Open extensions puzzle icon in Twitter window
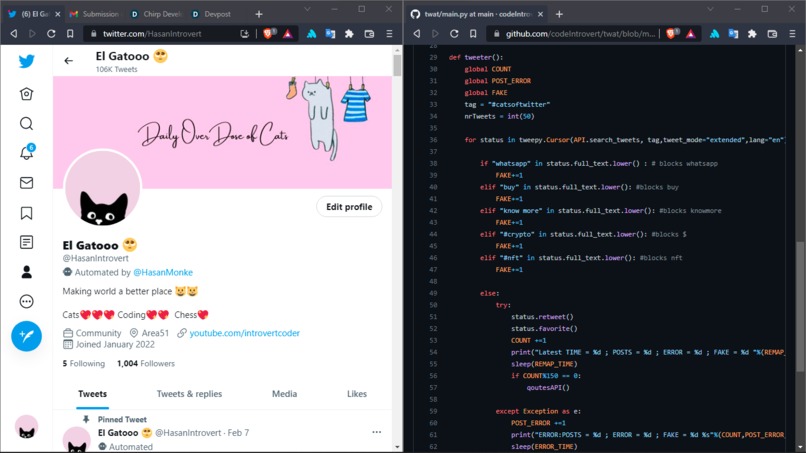 tap(349, 33)
